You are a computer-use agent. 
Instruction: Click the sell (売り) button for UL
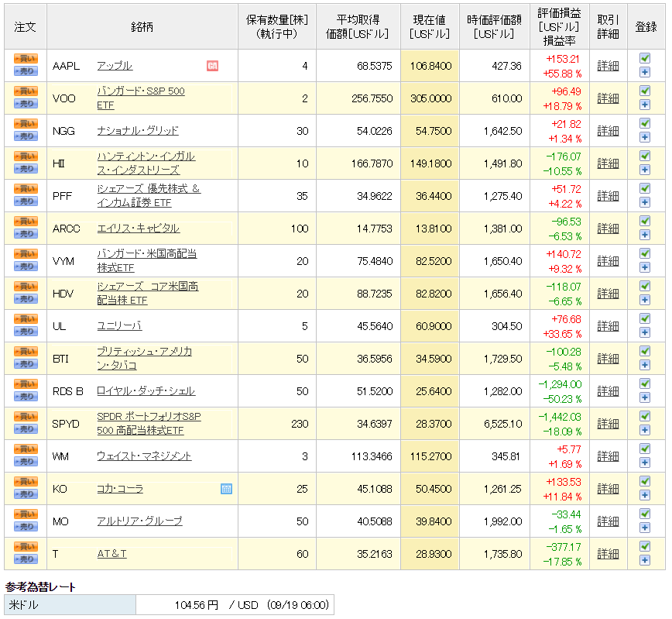click(x=26, y=332)
